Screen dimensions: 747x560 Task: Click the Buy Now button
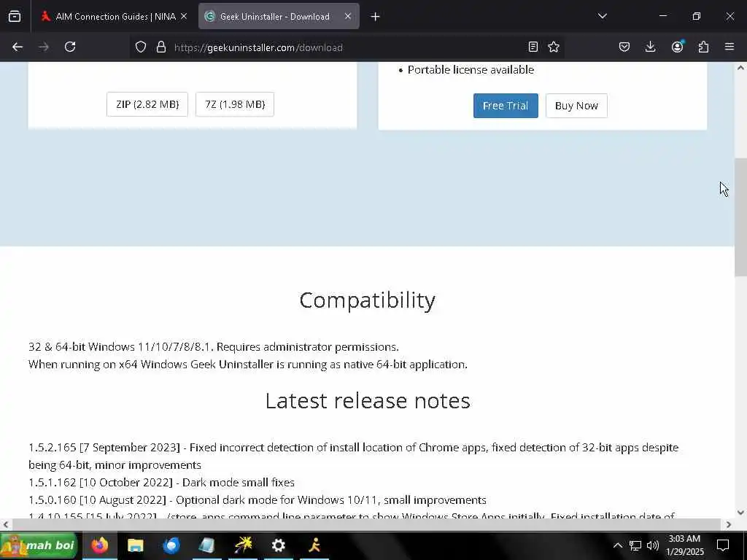tap(576, 106)
